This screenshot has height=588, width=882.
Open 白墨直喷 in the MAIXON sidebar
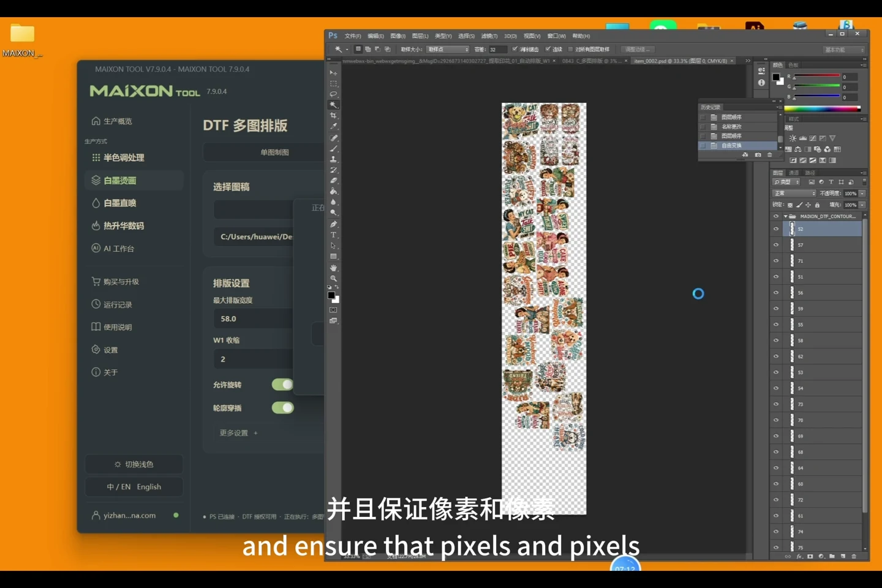coord(134,203)
